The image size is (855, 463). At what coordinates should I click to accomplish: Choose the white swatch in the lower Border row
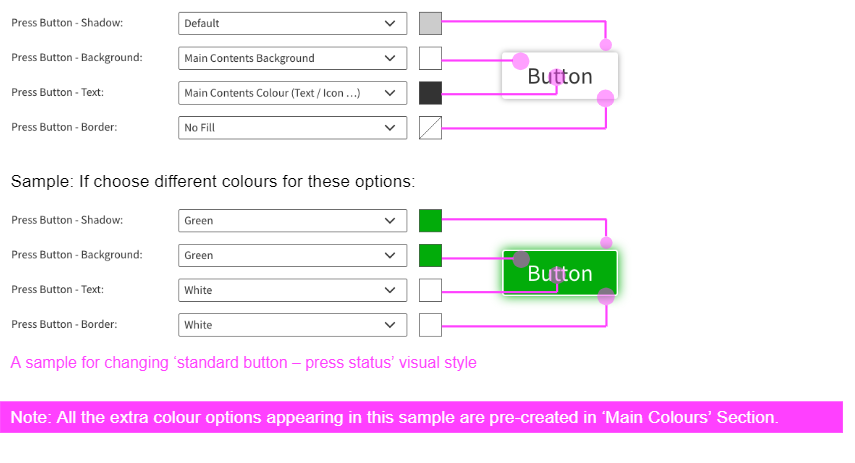click(430, 325)
